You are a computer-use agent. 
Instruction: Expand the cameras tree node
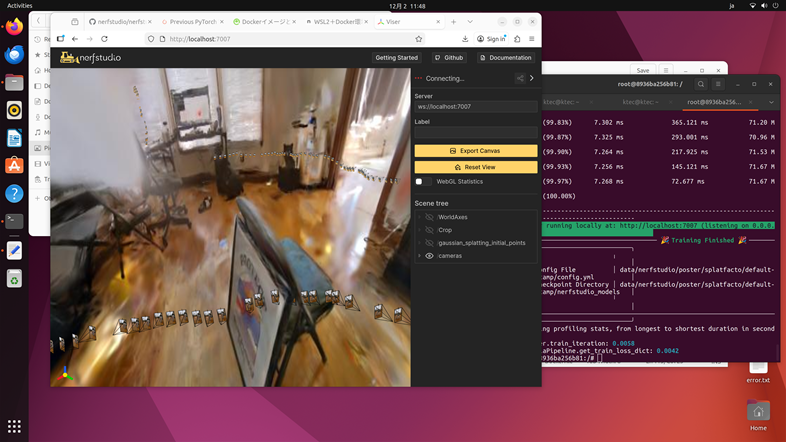420,256
